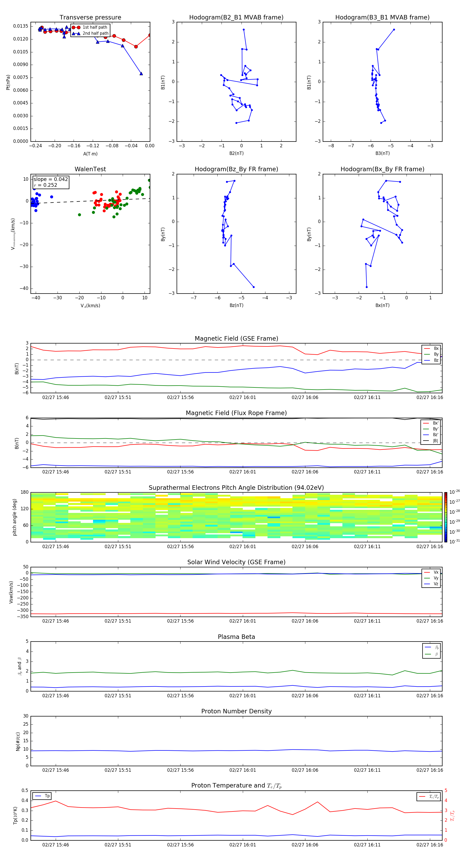Select the "Magnetic Field (GSE Frame)" title
The image size is (473, 868).
click(x=236, y=339)
